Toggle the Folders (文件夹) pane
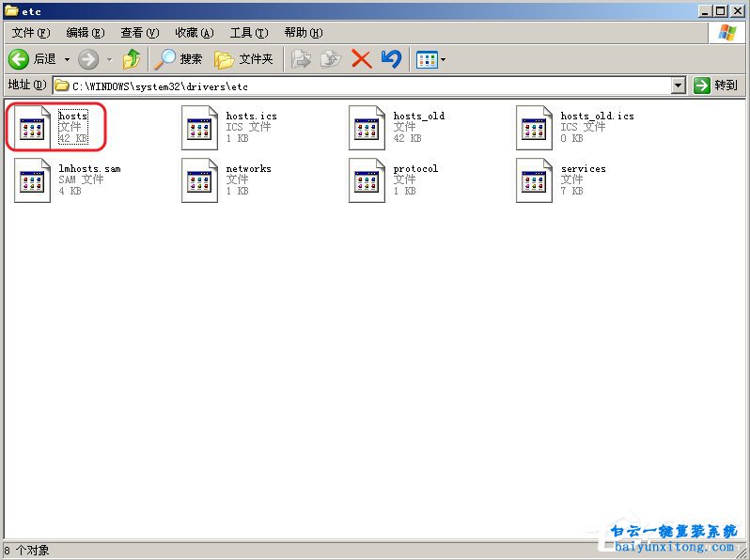 [243, 59]
